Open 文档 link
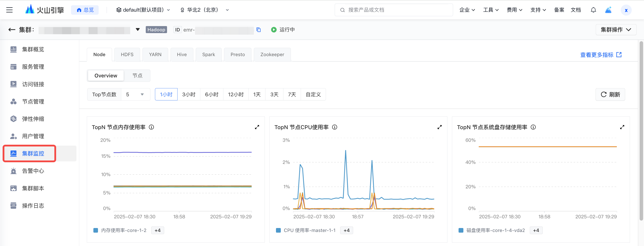Screen dimensions: 644x246 (x=575, y=10)
